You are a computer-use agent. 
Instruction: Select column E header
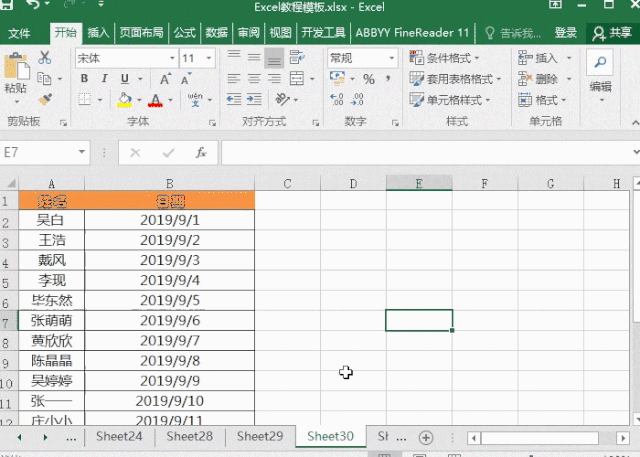pos(419,184)
